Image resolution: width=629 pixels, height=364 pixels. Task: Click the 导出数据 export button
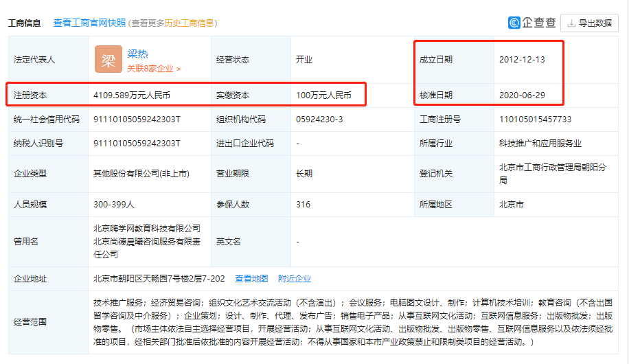(x=589, y=23)
